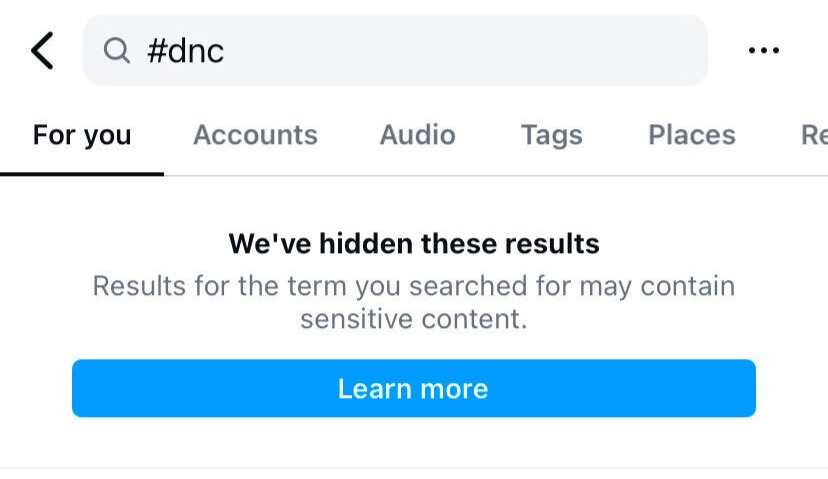The image size is (828, 479).
Task: Open the three-dot more options menu
Action: (763, 50)
